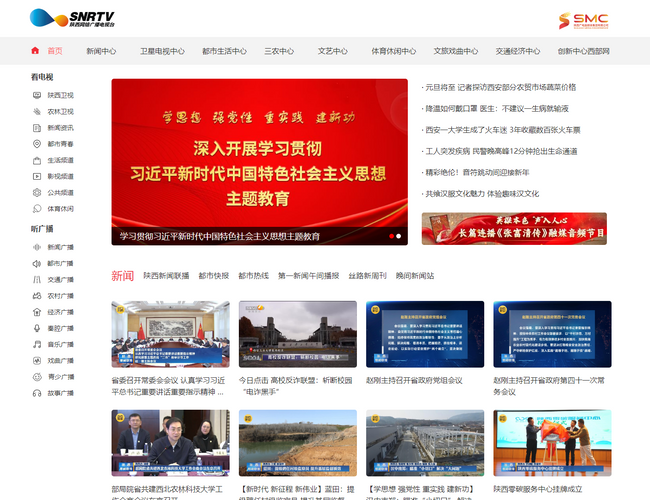
Task: Select the second carousel indicator dot
Action: 399,236
